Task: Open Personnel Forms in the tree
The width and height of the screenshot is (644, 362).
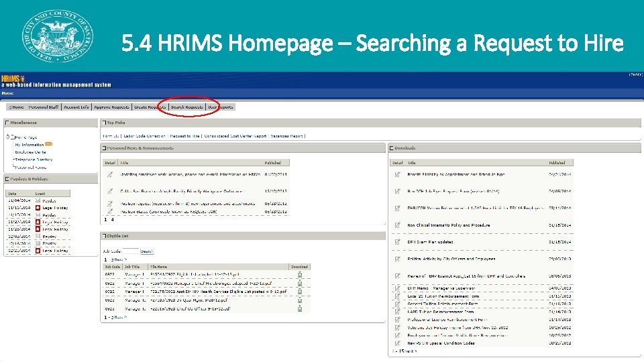Action: (x=31, y=168)
